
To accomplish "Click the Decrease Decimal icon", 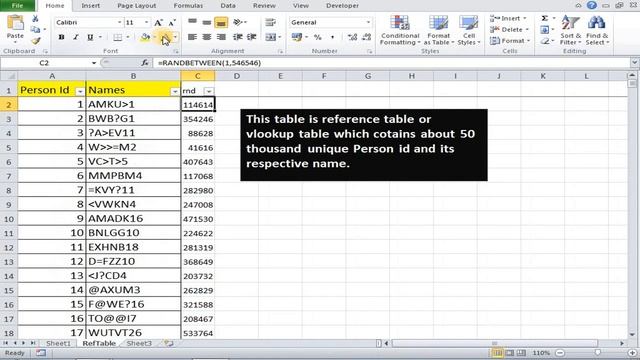I will 367,37.
